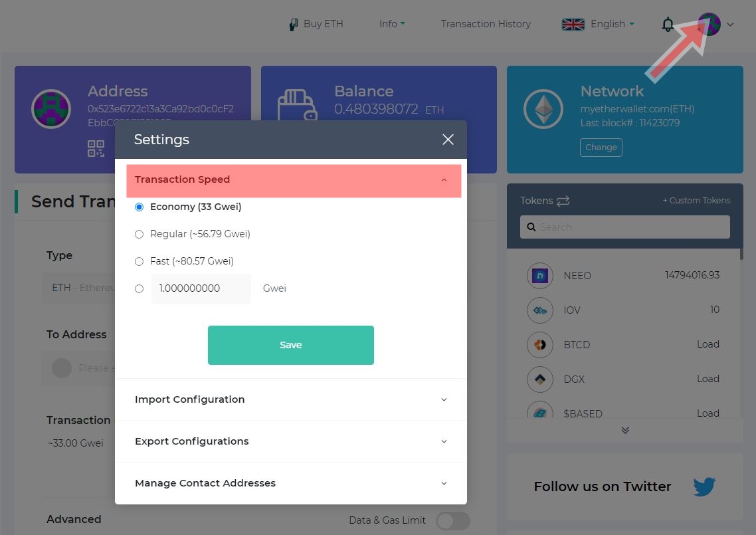Image resolution: width=756 pixels, height=535 pixels.
Task: Select Regular (~56.79 Gwei) speed
Action: point(140,234)
